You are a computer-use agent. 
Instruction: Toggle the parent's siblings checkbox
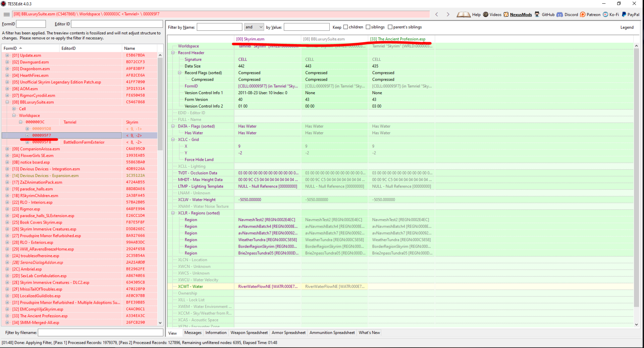point(390,27)
